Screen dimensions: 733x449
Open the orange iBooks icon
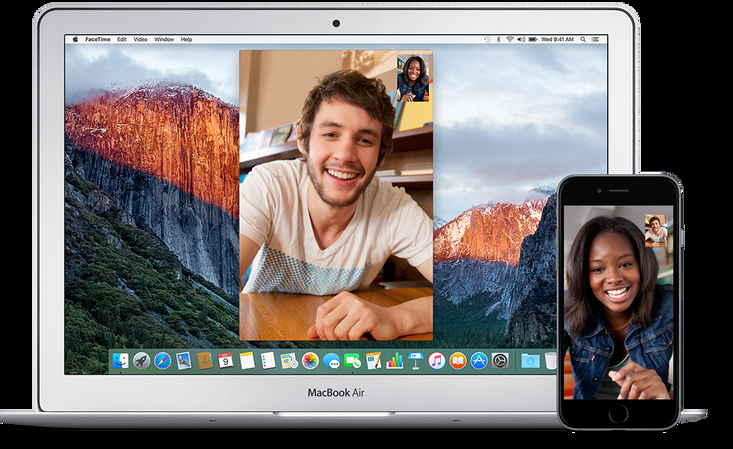tap(458, 361)
